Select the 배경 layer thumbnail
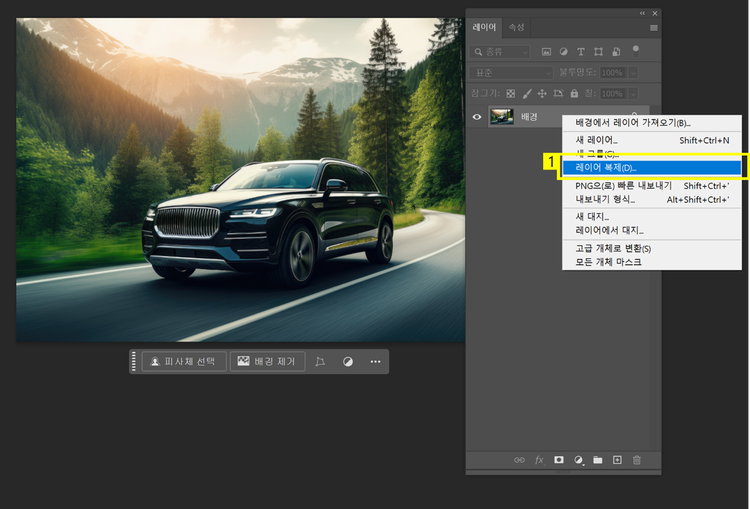 pyautogui.click(x=501, y=117)
